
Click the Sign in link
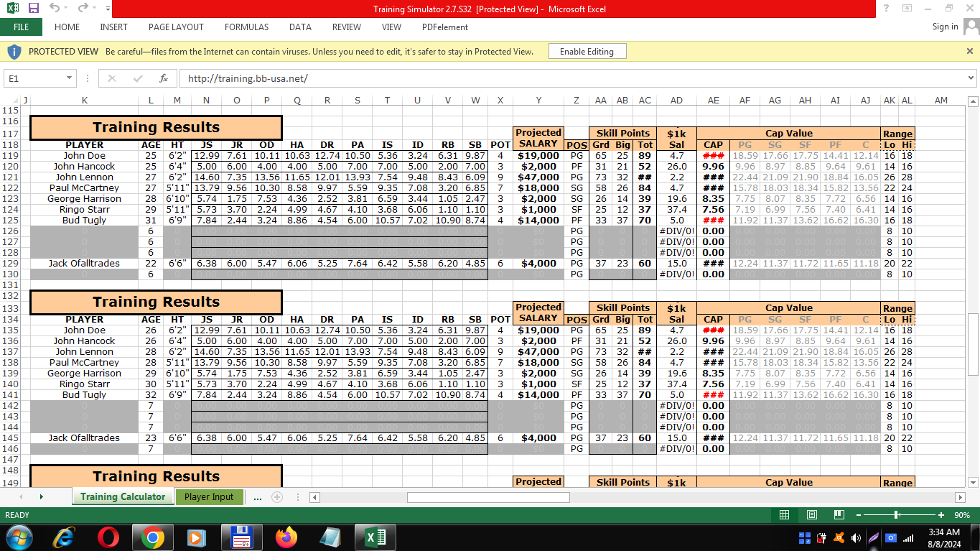[x=945, y=27]
